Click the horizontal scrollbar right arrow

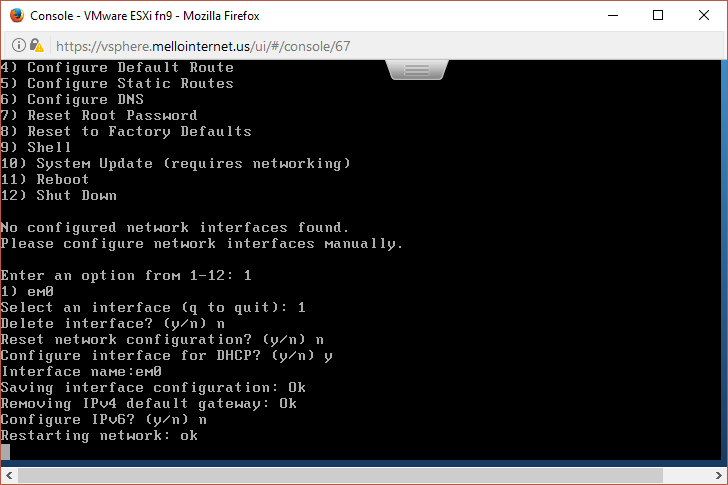pyautogui.click(x=719, y=475)
